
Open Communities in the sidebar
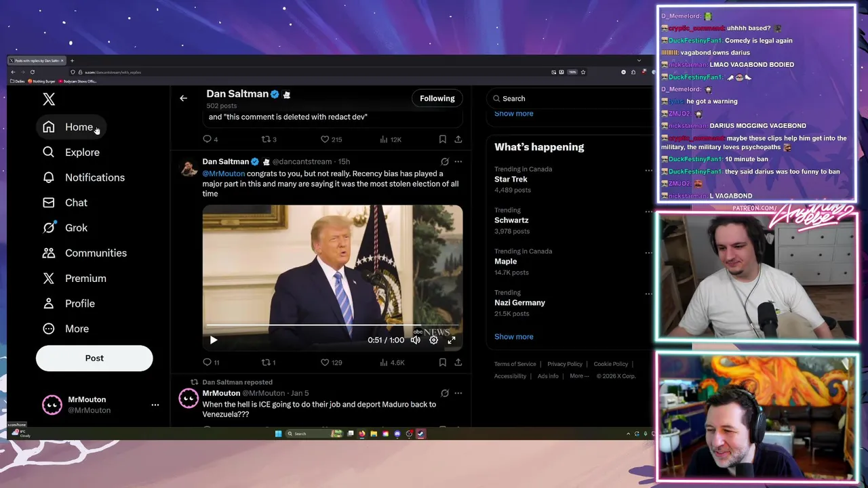pos(85,253)
